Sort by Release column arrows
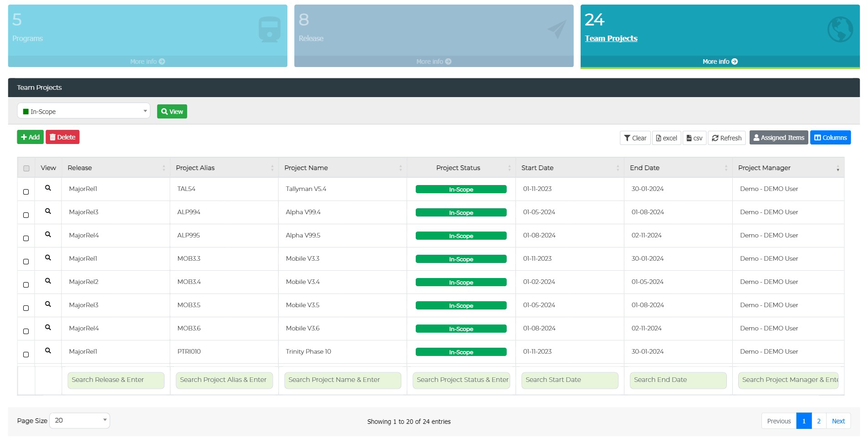Image resolution: width=868 pixels, height=448 pixels. pyautogui.click(x=164, y=168)
